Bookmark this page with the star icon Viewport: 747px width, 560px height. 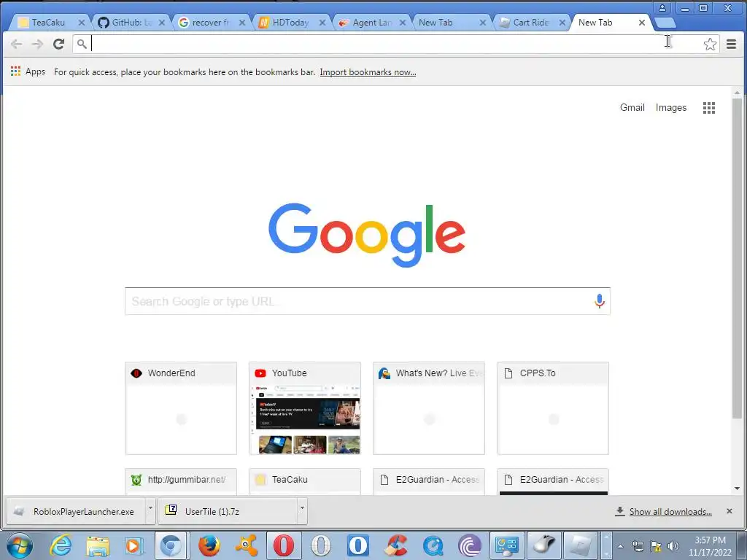[x=710, y=44]
